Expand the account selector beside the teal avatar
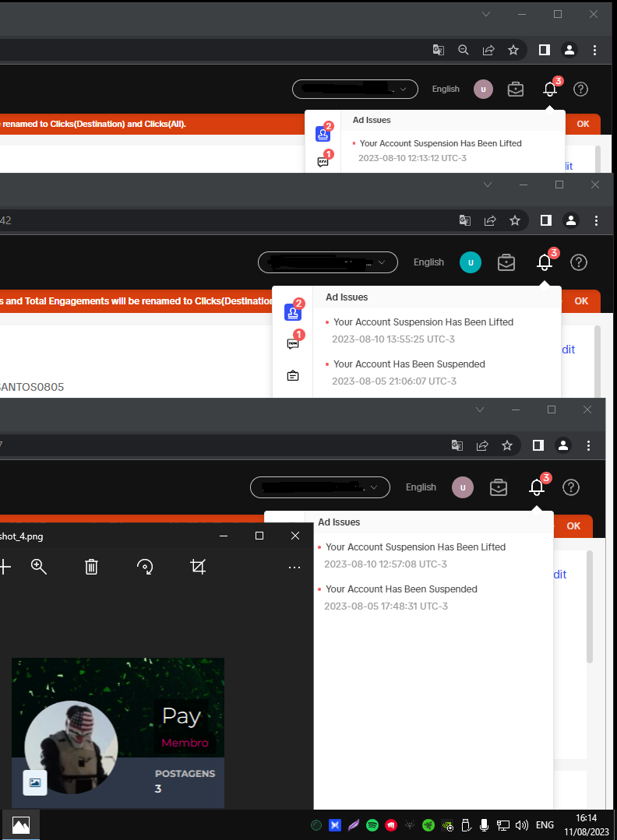 coord(328,262)
